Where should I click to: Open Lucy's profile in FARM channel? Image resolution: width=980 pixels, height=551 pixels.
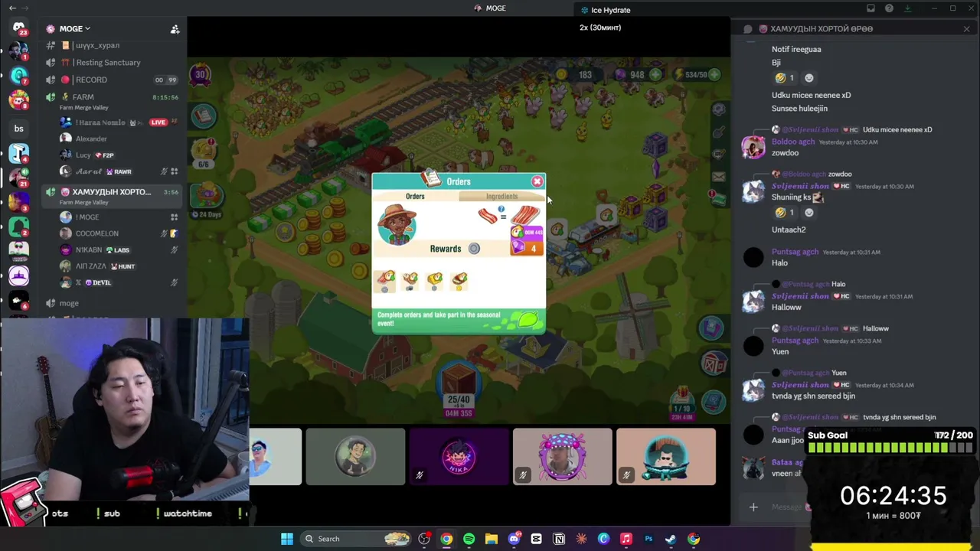83,155
